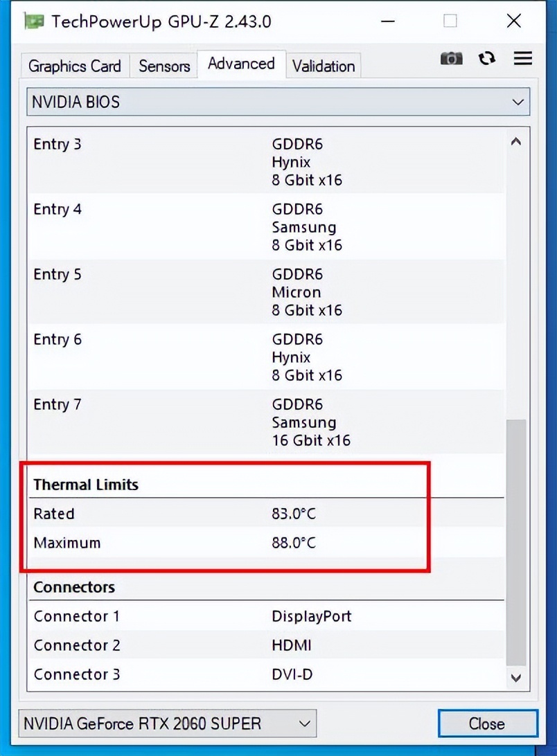The image size is (557, 756).
Task: Click Samsung vendor text in Entry 4
Action: click(x=304, y=227)
